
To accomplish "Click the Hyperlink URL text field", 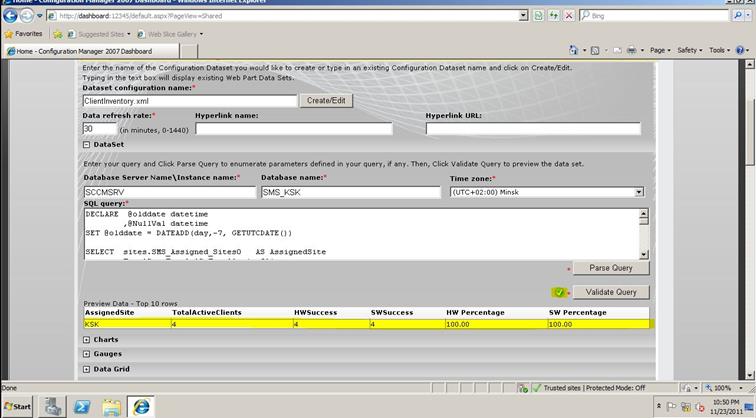I will pyautogui.click(x=533, y=129).
